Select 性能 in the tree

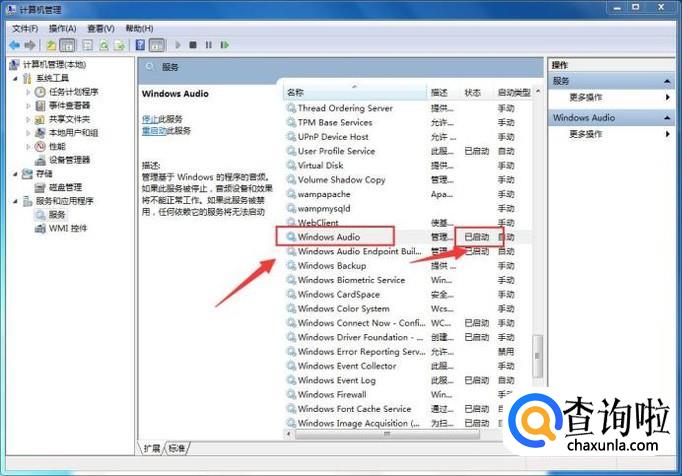point(57,146)
